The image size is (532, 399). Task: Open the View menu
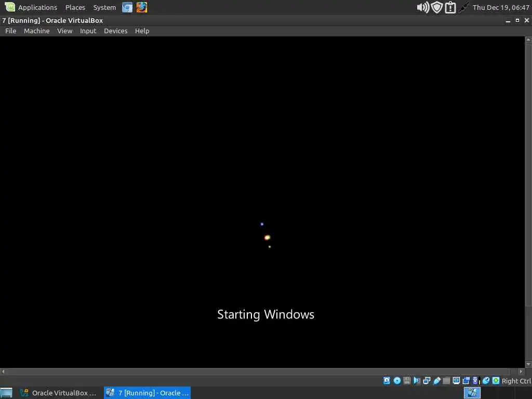pos(64,31)
